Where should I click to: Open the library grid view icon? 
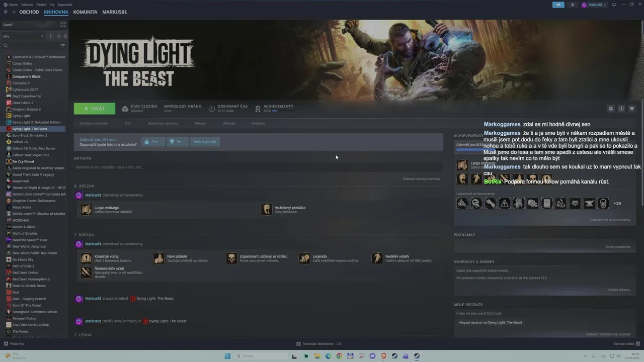63,24
